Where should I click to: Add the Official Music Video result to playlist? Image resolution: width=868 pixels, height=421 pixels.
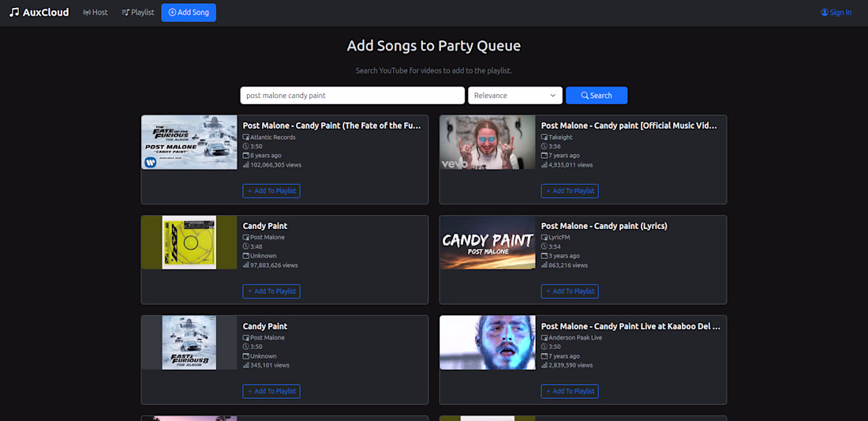coord(570,191)
